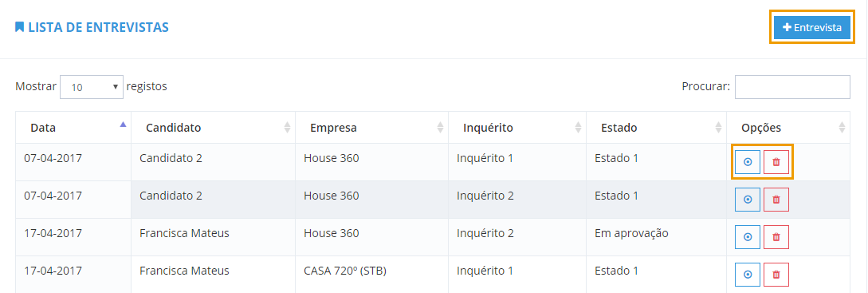The image size is (868, 293).
Task: Open the Mostrar registos count dropdown
Action: pyautogui.click(x=92, y=87)
